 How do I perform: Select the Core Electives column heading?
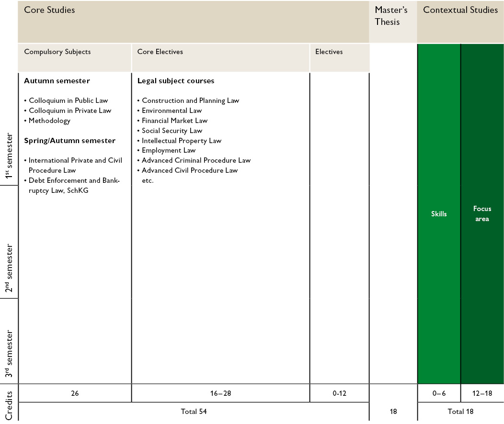160,52
